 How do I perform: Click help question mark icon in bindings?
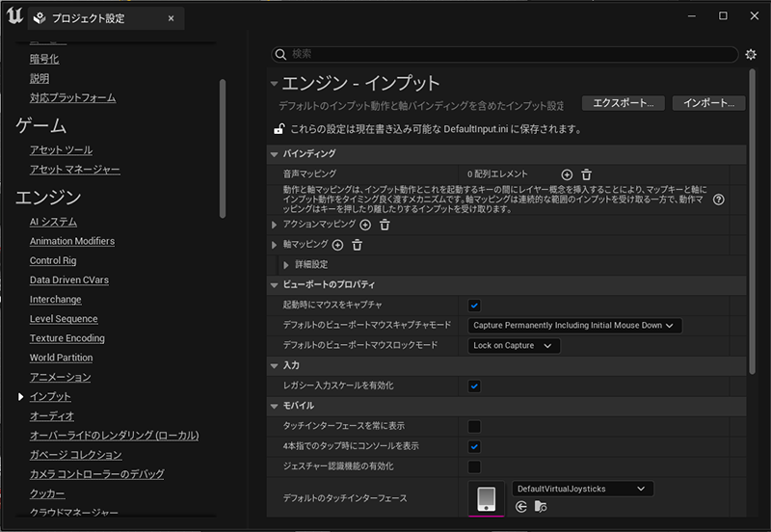718,200
